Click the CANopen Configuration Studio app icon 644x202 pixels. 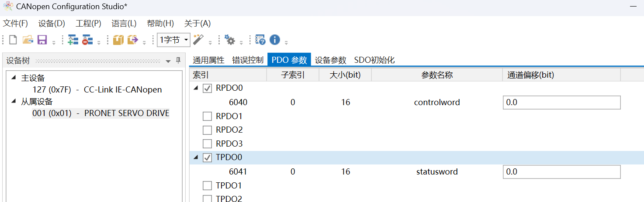[x=8, y=6]
